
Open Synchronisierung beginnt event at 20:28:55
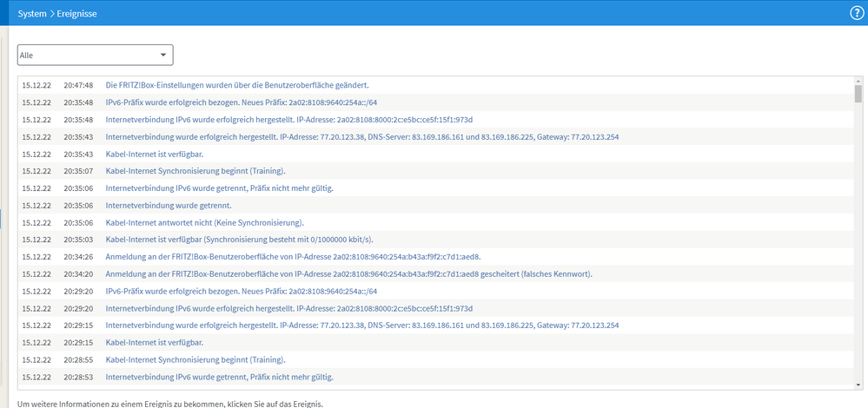(195, 360)
